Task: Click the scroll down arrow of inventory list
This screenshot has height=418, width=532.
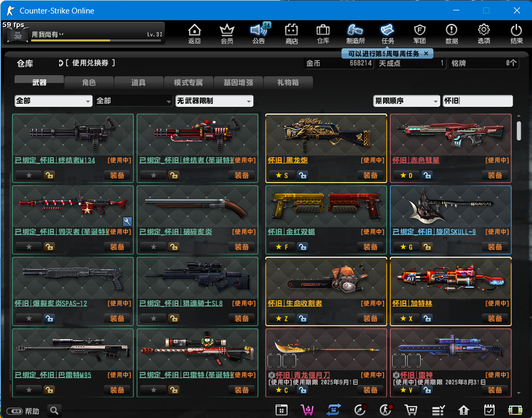Action: coord(519,393)
